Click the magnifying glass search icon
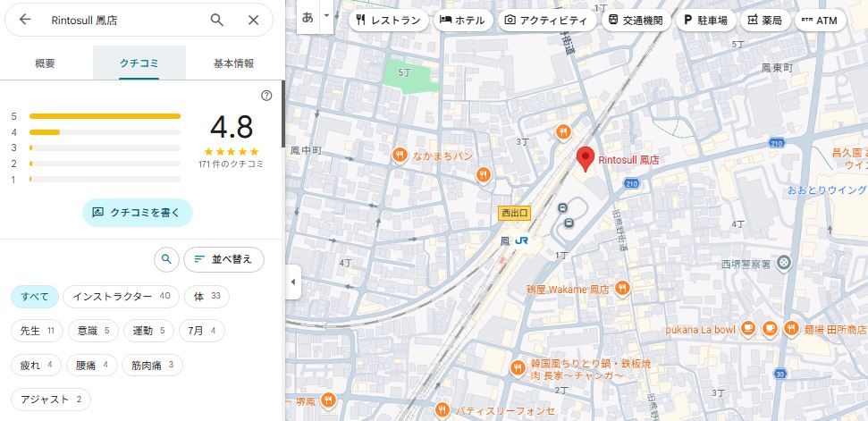The width and height of the screenshot is (868, 421). 217,20
